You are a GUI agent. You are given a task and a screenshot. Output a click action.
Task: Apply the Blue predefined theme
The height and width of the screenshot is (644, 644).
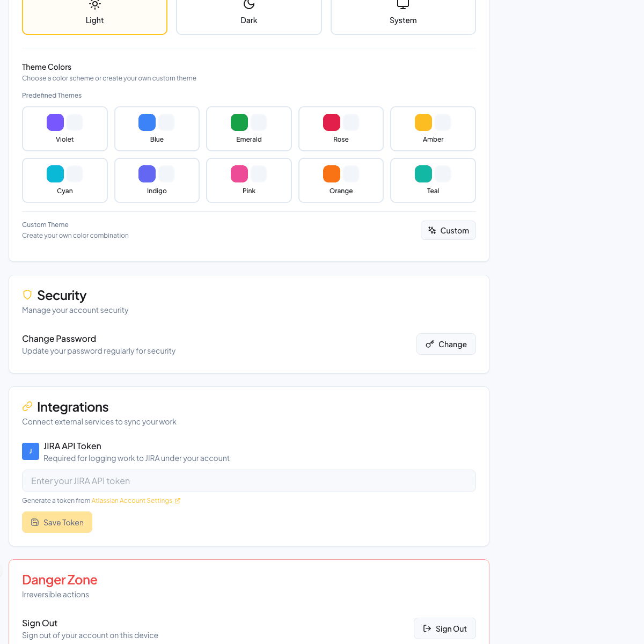[157, 129]
